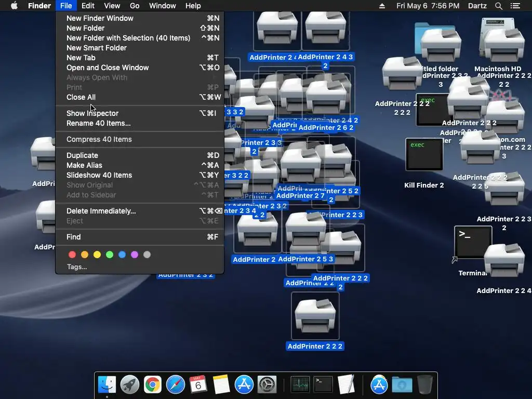
Task: Apply the green tag color
Action: (x=110, y=255)
